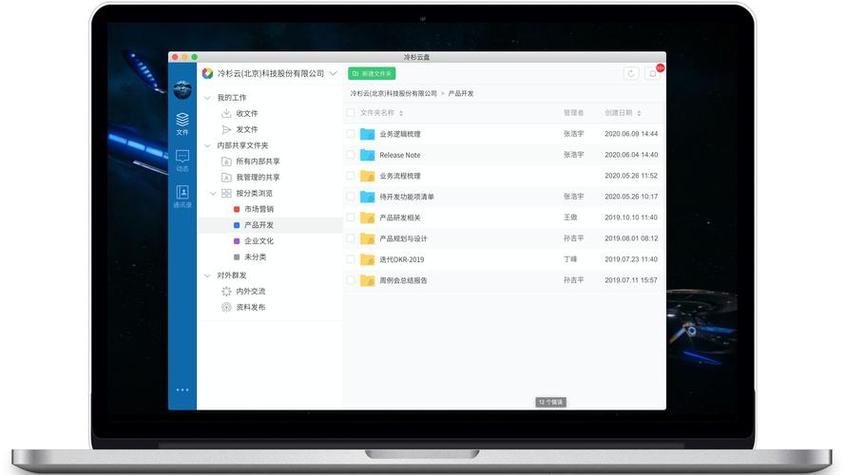Click manager 孙吉平 in 周例会总结报告 row

click(x=573, y=280)
